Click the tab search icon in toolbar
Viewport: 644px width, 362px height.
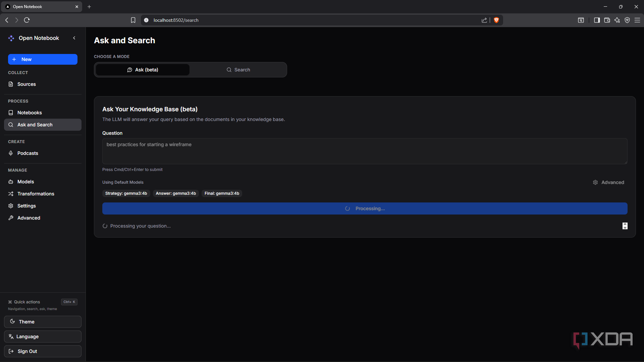581,20
